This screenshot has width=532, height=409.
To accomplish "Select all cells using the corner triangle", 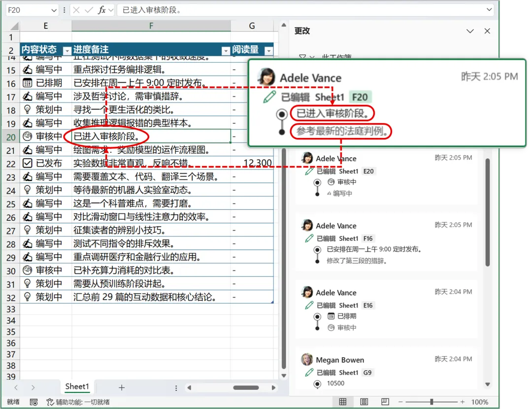I will click(x=14, y=26).
